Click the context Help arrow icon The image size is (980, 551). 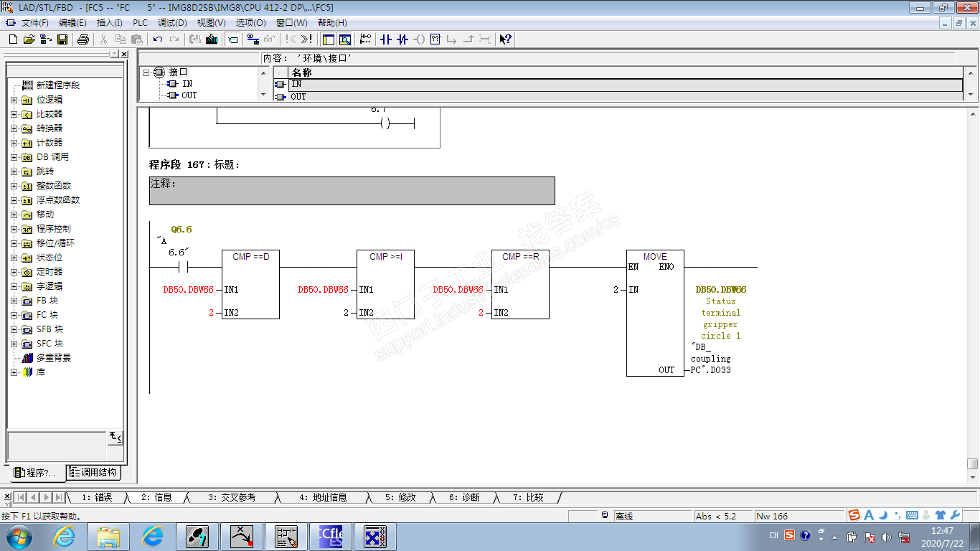505,39
